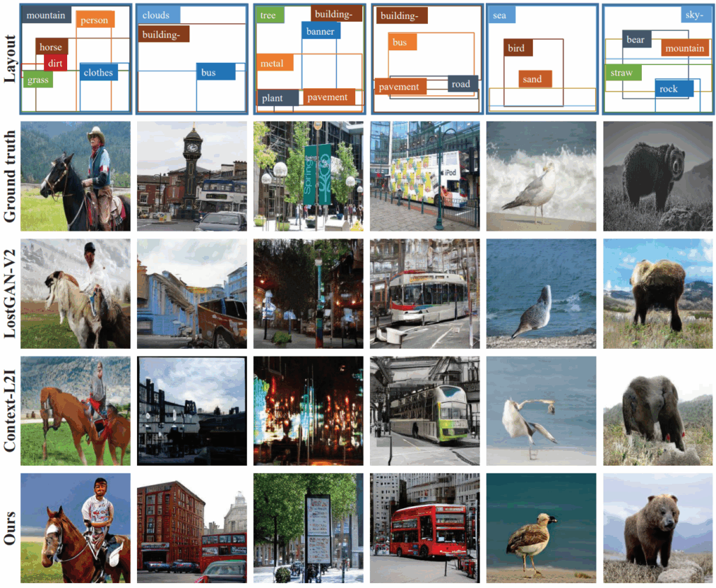716x588 pixels.
Task: Select the blue "clothes" label
Action: [98, 72]
